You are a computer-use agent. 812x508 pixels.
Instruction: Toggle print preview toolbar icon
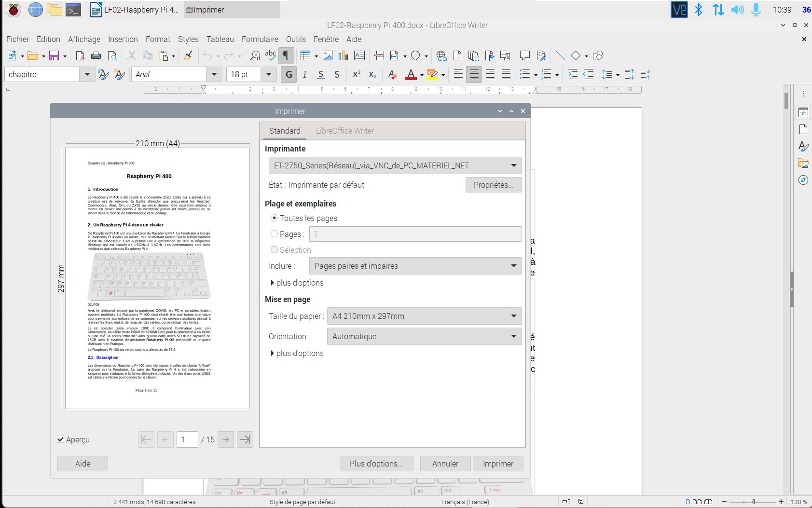tap(112, 56)
